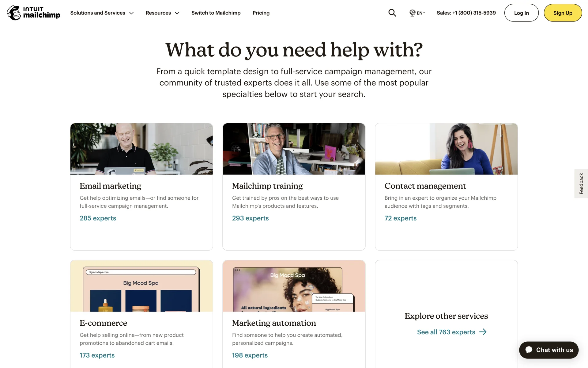This screenshot has height=368, width=588.
Task: Open the EN language selector
Action: pyautogui.click(x=417, y=13)
